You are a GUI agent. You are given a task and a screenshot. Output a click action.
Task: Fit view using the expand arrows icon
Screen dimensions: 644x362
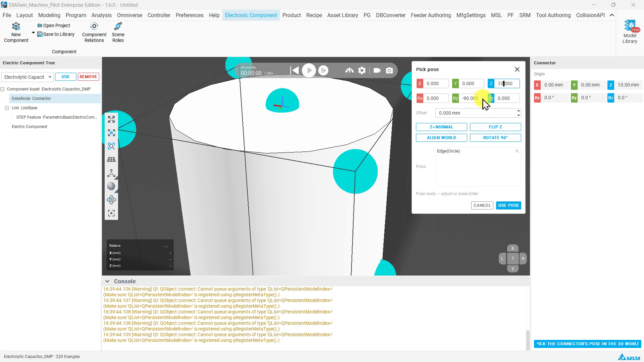tap(111, 120)
